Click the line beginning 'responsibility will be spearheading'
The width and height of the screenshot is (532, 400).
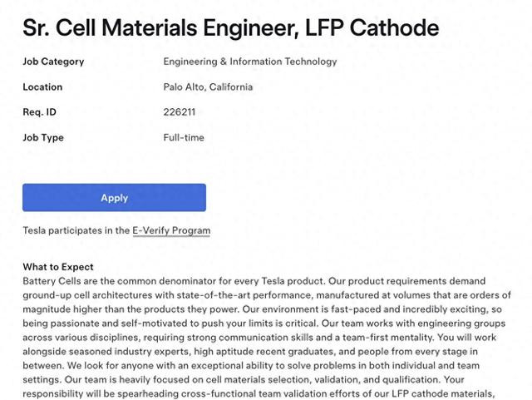pos(259,394)
